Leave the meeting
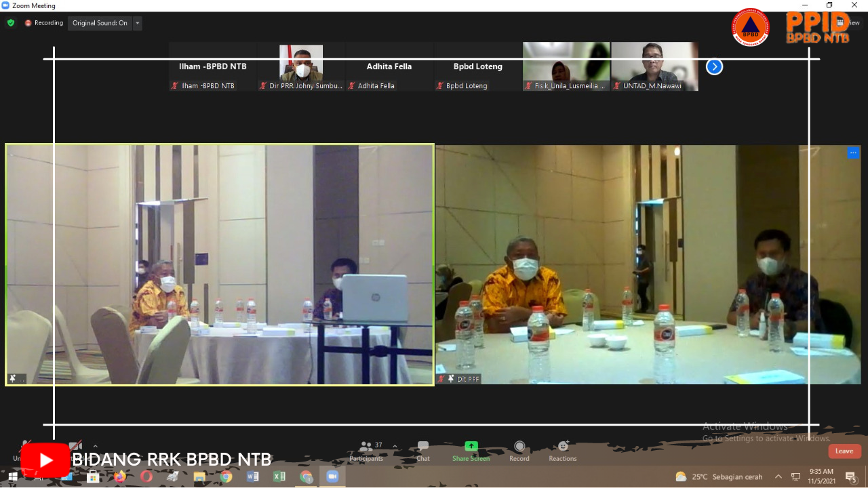The image size is (868, 488). coord(844,451)
